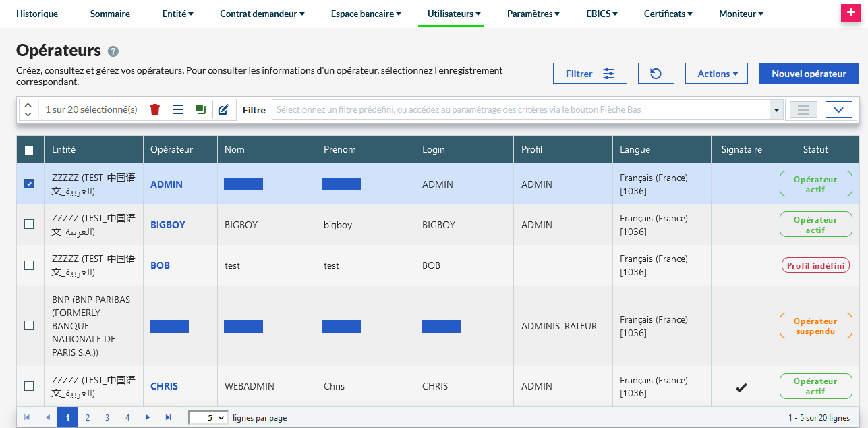Open the lines per page selector
Image resolution: width=868 pixels, height=428 pixels.
(x=208, y=418)
